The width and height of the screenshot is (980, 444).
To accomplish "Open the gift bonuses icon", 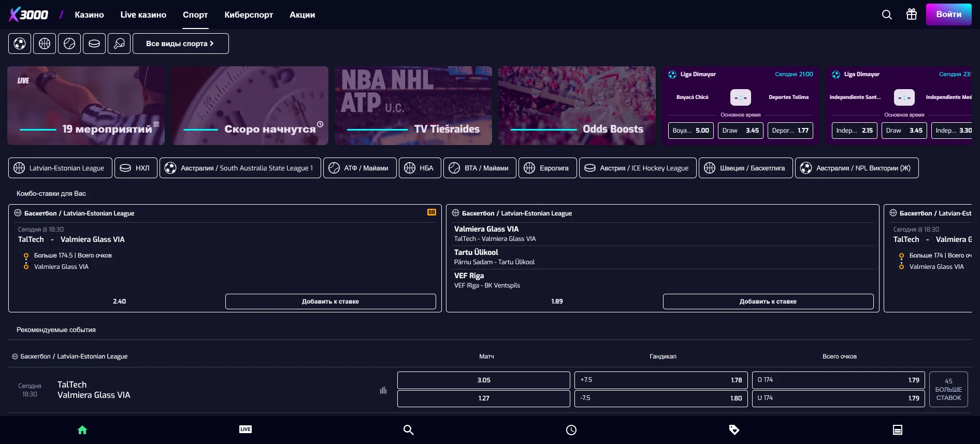I will 912,15.
